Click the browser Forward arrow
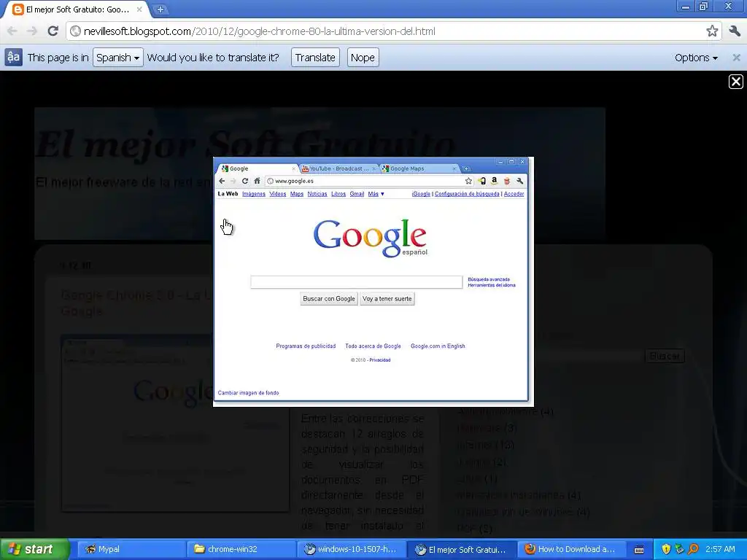Screen dimensions: 747x560 coord(32,31)
